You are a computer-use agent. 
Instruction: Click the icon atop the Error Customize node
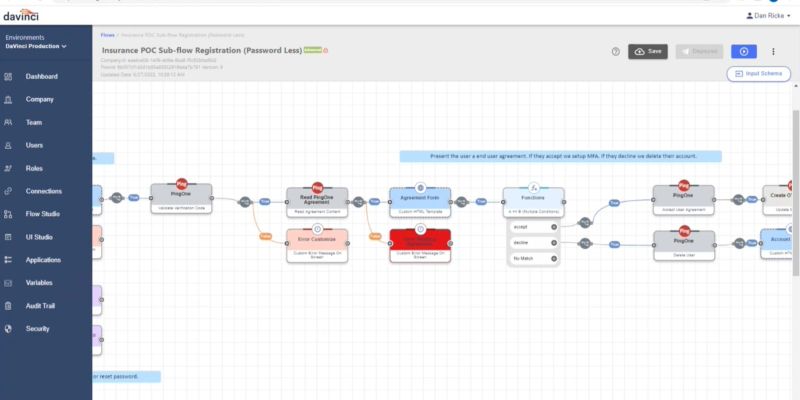tap(317, 229)
